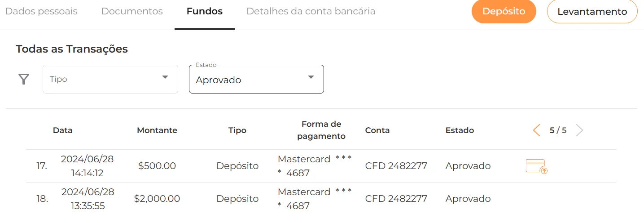Click the Montante column header
This screenshot has height=223, width=644.
click(x=157, y=130)
